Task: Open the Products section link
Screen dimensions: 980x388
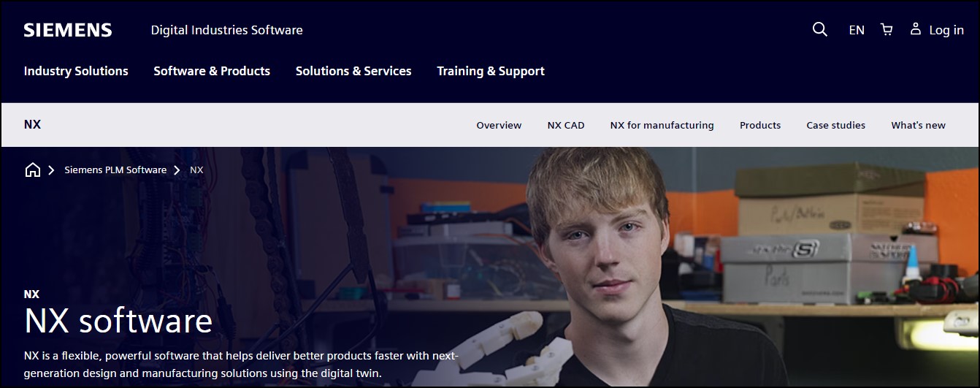Action: pyautogui.click(x=760, y=125)
